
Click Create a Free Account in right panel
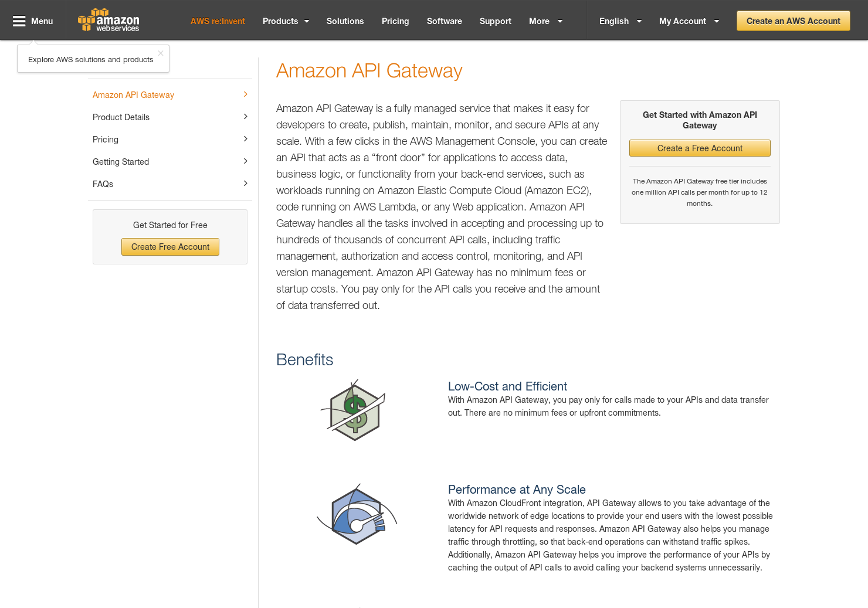pos(699,148)
